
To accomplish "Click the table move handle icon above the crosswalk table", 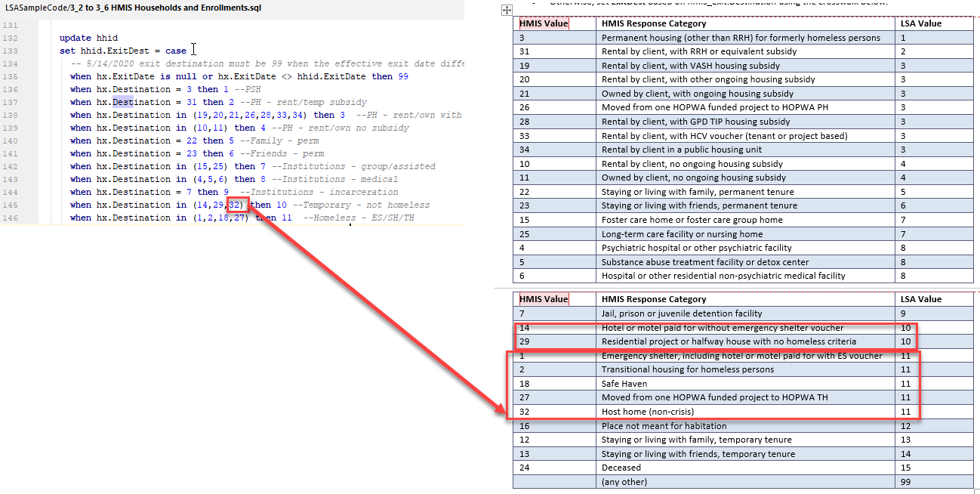I will pyautogui.click(x=506, y=10).
